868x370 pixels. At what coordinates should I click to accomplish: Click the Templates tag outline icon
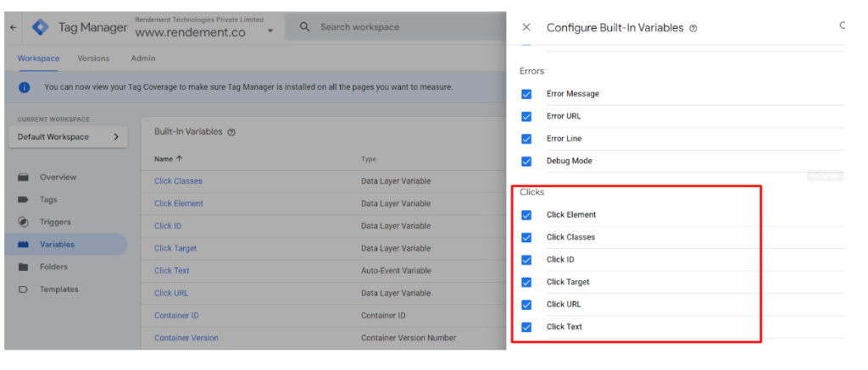tap(23, 290)
